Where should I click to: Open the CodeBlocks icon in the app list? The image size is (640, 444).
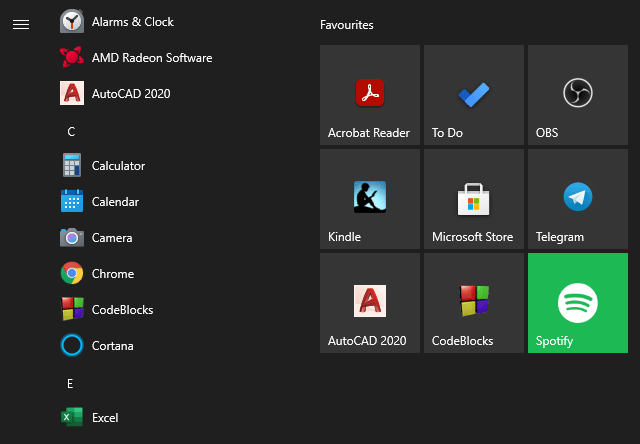pos(72,309)
